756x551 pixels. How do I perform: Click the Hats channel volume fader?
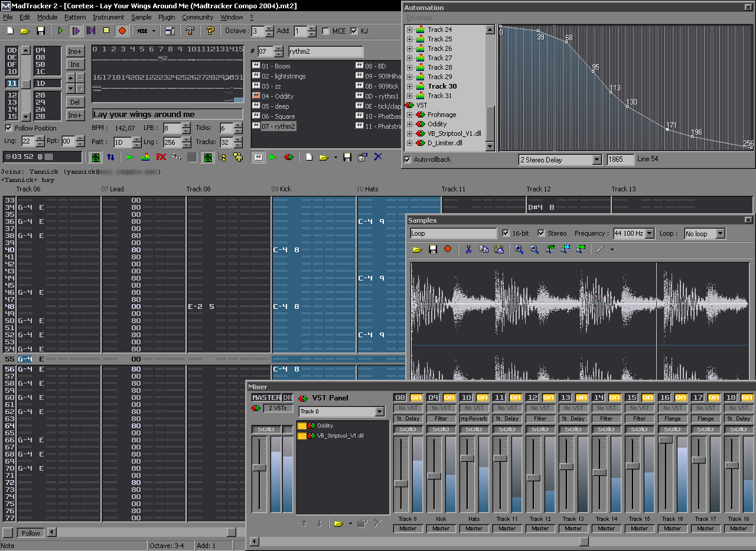[467, 458]
